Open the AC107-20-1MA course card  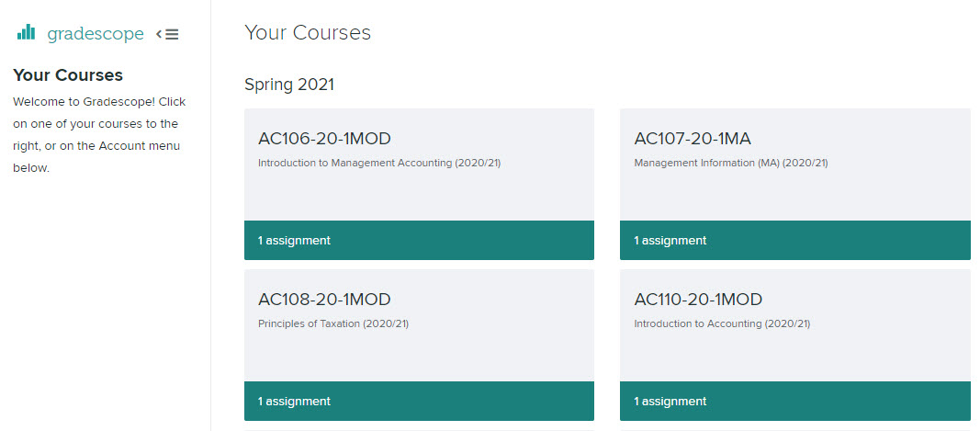[795, 184]
